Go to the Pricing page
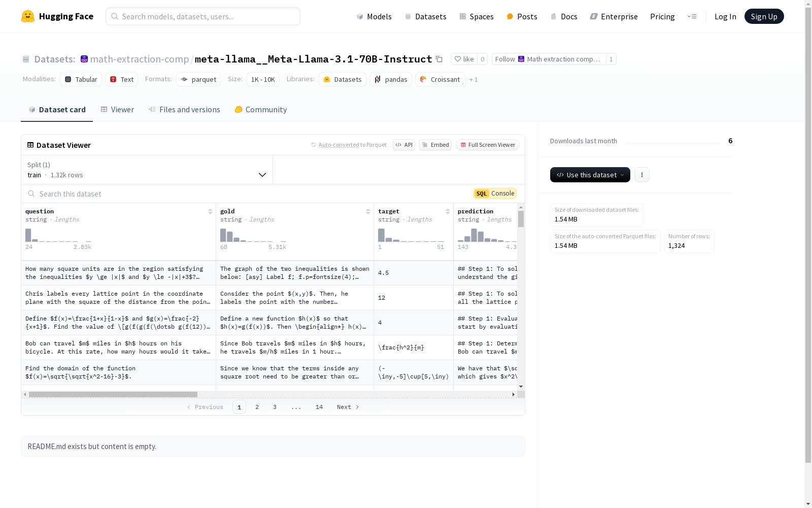The image size is (812, 508). tap(662, 16)
